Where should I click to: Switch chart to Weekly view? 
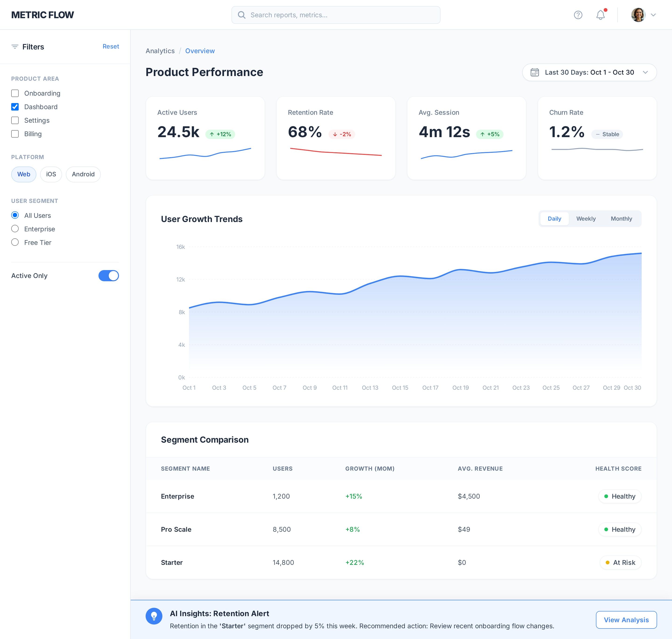click(586, 219)
